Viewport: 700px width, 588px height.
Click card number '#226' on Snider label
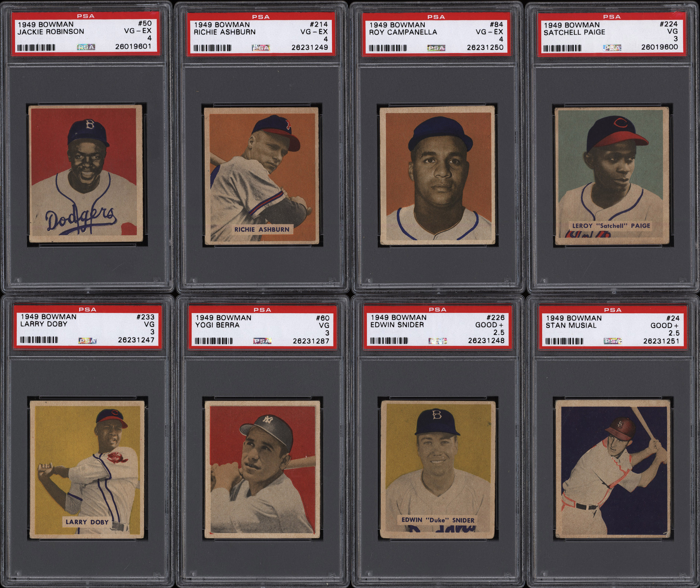click(495, 318)
